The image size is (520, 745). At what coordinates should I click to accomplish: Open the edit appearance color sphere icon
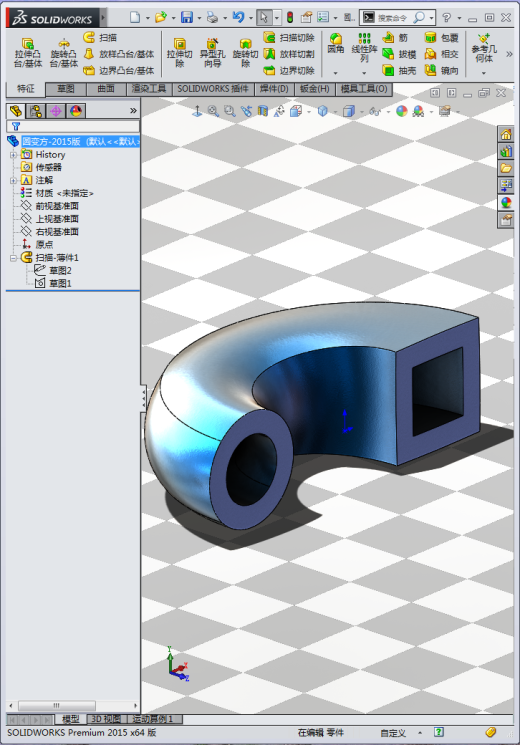click(x=402, y=111)
